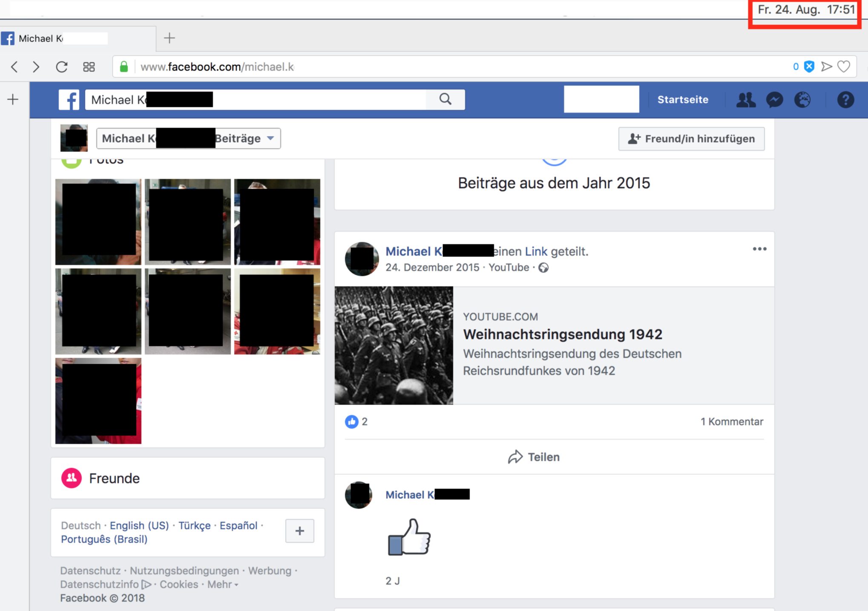
Task: Click the Weihnachtsringsendung 1942 link title
Action: (x=563, y=334)
